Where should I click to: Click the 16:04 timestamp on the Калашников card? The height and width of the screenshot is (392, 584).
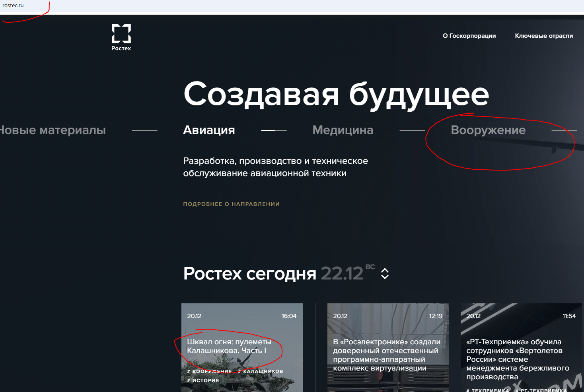coord(289,316)
